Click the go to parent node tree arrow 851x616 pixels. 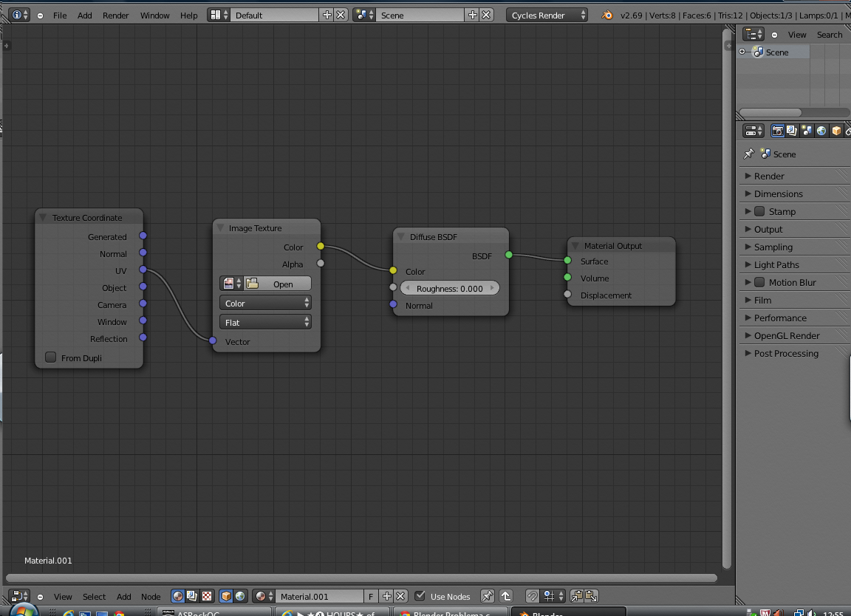(506, 596)
